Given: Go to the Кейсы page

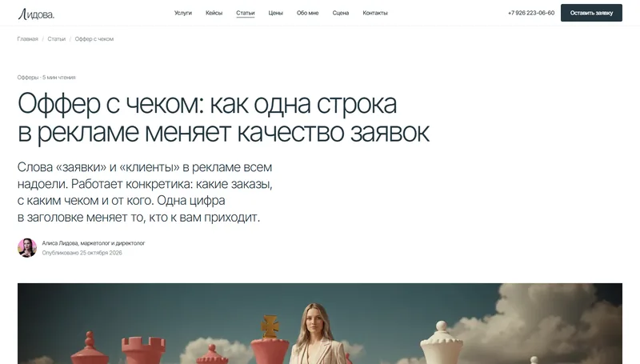Looking at the screenshot, I should [x=214, y=13].
